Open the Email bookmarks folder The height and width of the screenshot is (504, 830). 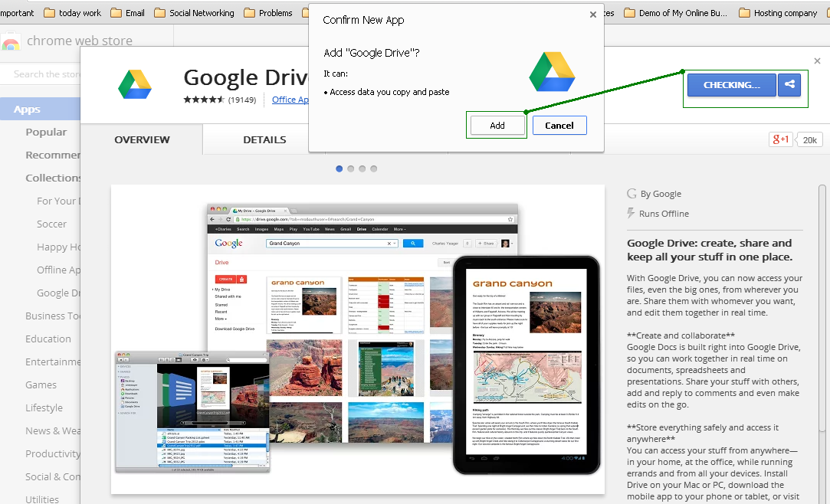[x=127, y=13]
